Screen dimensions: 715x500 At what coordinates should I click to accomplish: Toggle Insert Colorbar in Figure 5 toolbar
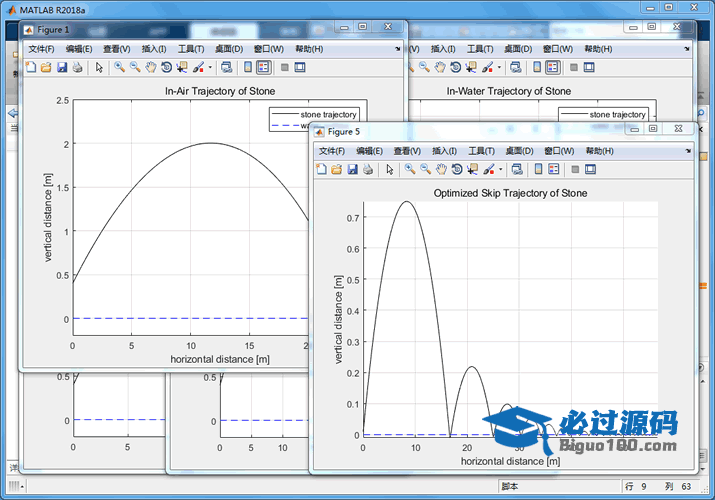[x=538, y=170]
